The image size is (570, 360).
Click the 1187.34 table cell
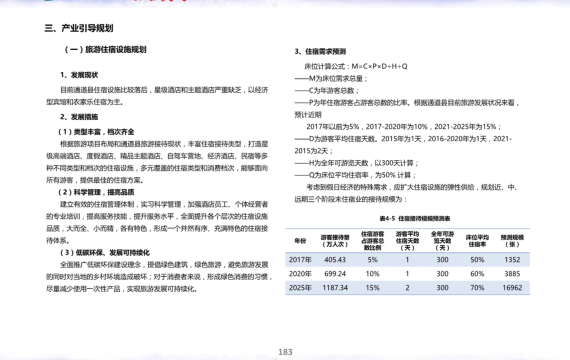(x=335, y=288)
